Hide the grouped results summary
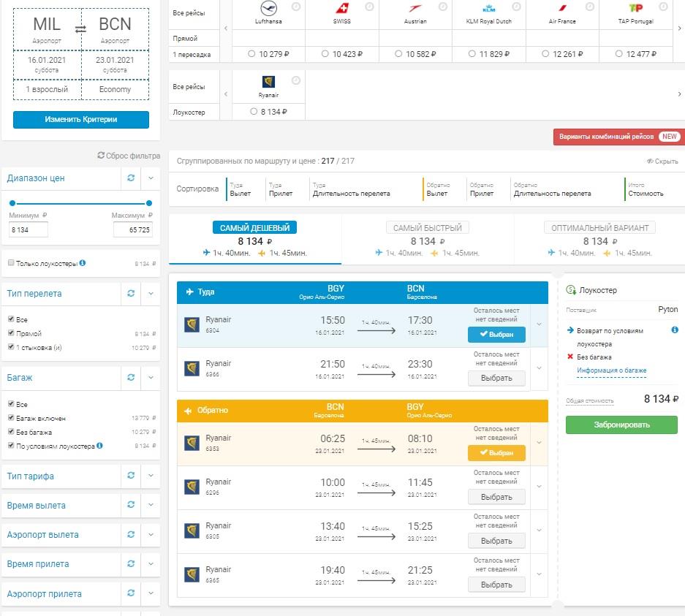The height and width of the screenshot is (616, 685). point(662,161)
